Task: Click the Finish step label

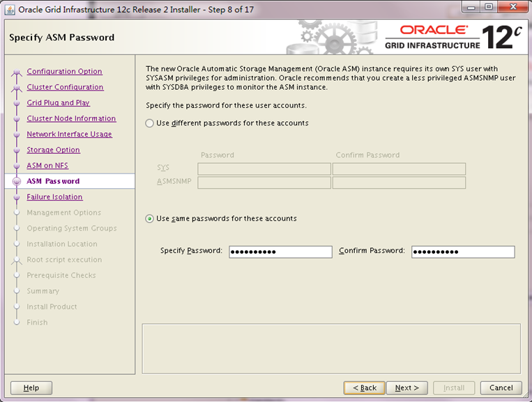Action: click(x=38, y=323)
